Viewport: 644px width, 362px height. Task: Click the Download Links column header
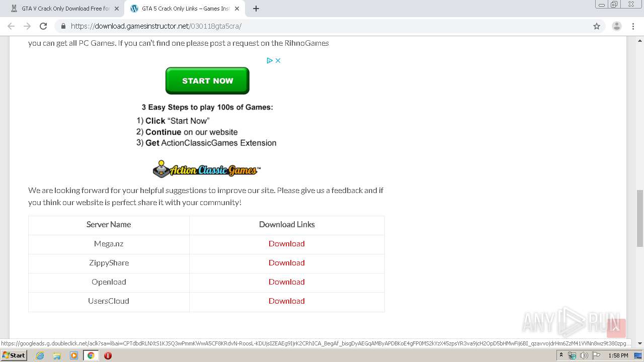click(287, 225)
